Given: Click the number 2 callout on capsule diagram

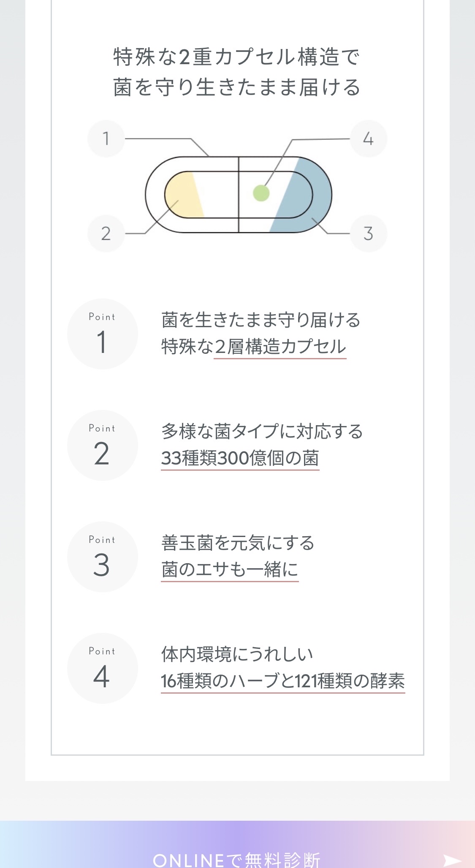Looking at the screenshot, I should pyautogui.click(x=106, y=233).
